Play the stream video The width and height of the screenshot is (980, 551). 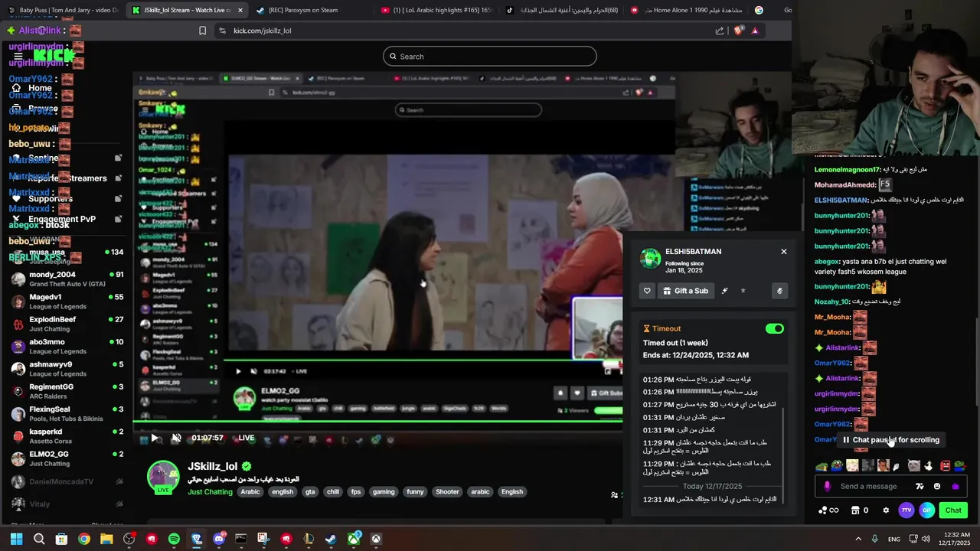(154, 438)
